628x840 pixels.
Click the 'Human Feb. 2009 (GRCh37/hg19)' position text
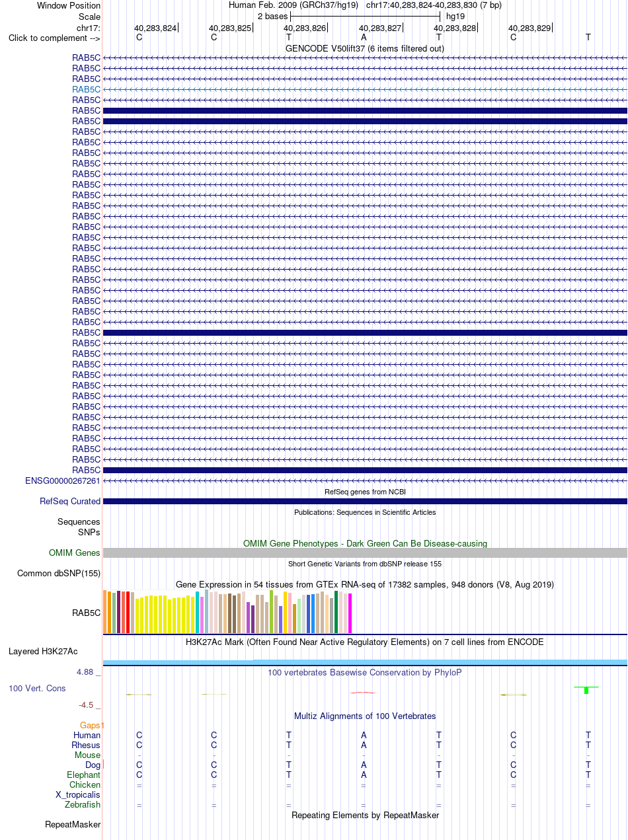coord(294,5)
